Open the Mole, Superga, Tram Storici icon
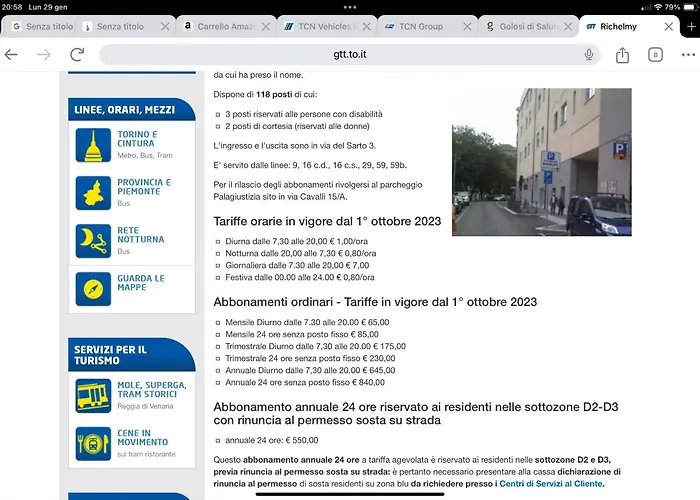This screenshot has height=500, width=700. tap(93, 396)
